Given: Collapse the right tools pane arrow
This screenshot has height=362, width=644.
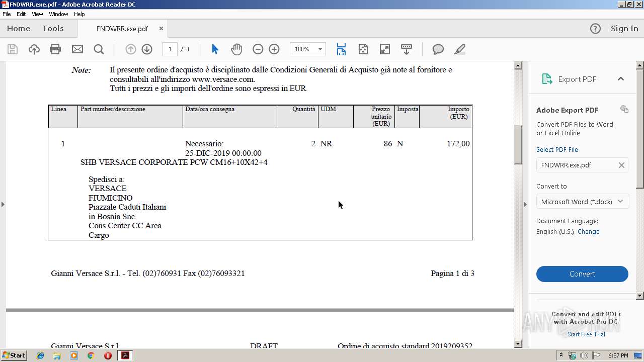Looking at the screenshot, I should [525, 204].
